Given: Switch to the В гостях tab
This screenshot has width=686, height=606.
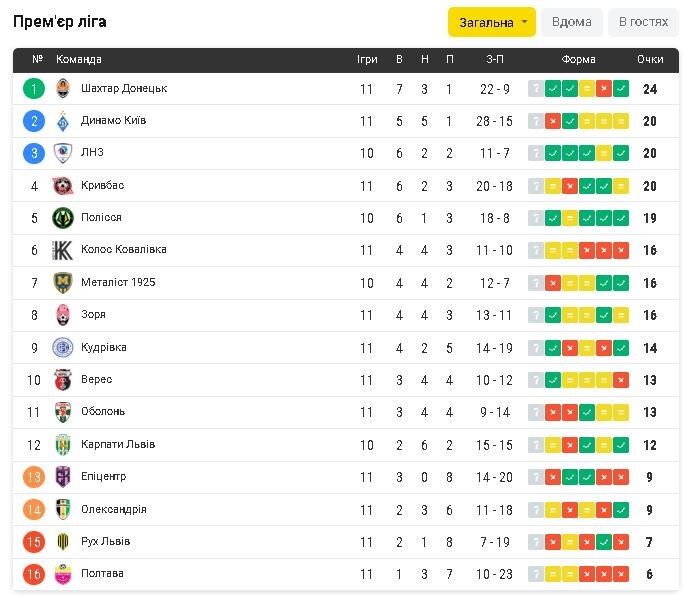Looking at the screenshot, I should pyautogui.click(x=643, y=22).
